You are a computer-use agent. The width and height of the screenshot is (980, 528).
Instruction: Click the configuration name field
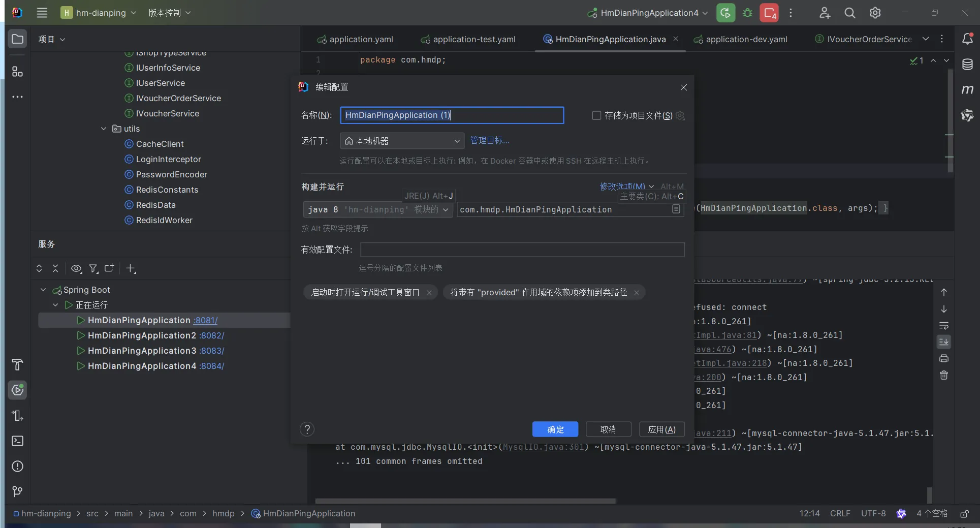pyautogui.click(x=452, y=115)
